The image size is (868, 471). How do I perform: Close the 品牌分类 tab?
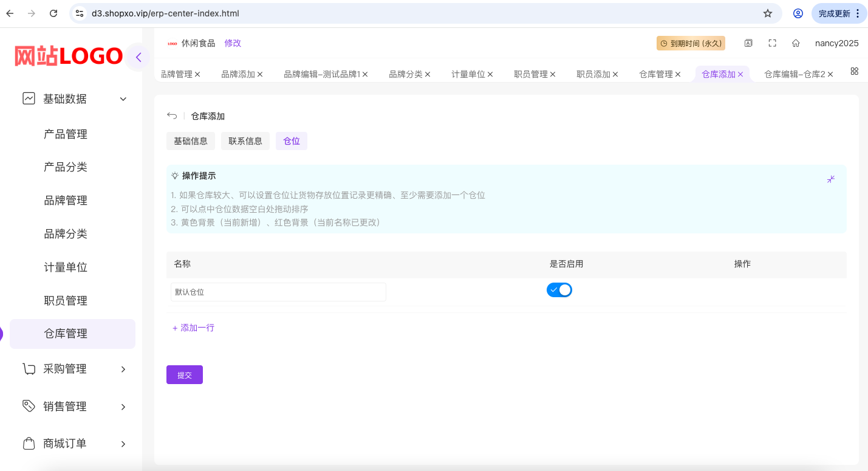click(x=428, y=74)
